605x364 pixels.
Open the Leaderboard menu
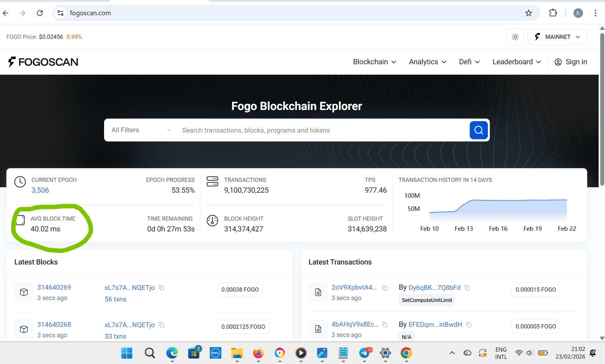tap(516, 62)
